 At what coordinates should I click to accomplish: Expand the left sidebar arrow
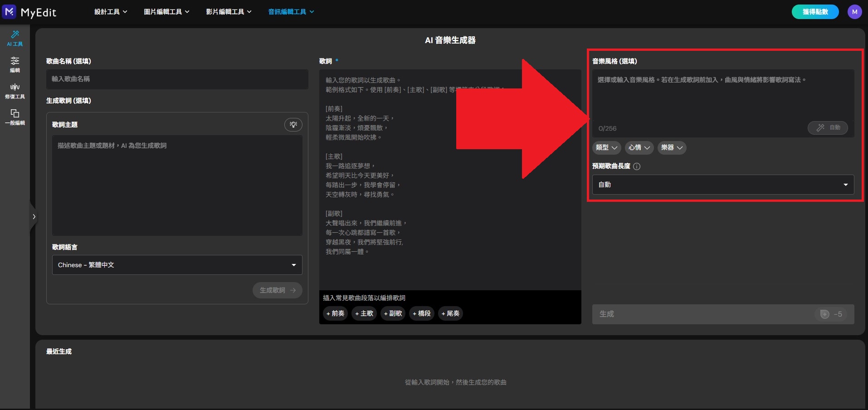[34, 217]
